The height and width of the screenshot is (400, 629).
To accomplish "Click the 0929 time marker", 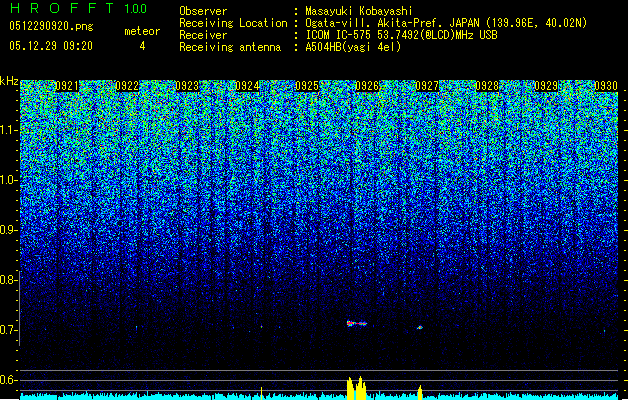I will tap(546, 86).
